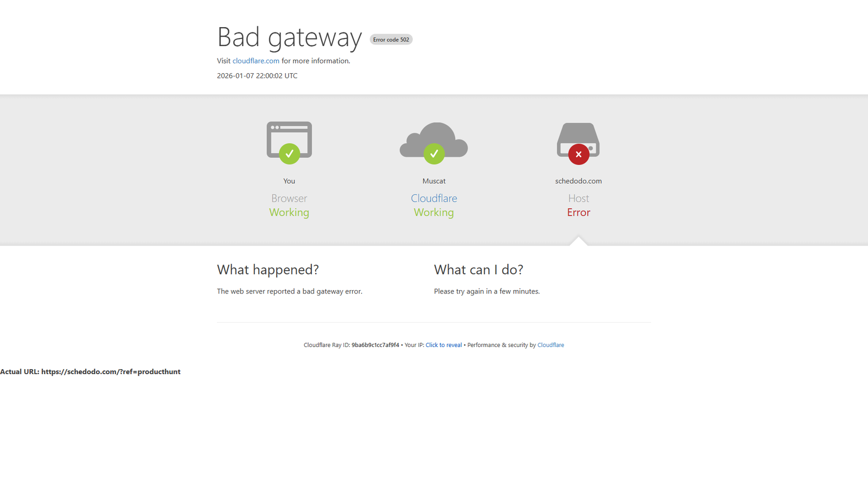Open the Cloudflare link in the footer
This screenshot has width=868, height=488.
[x=551, y=345]
